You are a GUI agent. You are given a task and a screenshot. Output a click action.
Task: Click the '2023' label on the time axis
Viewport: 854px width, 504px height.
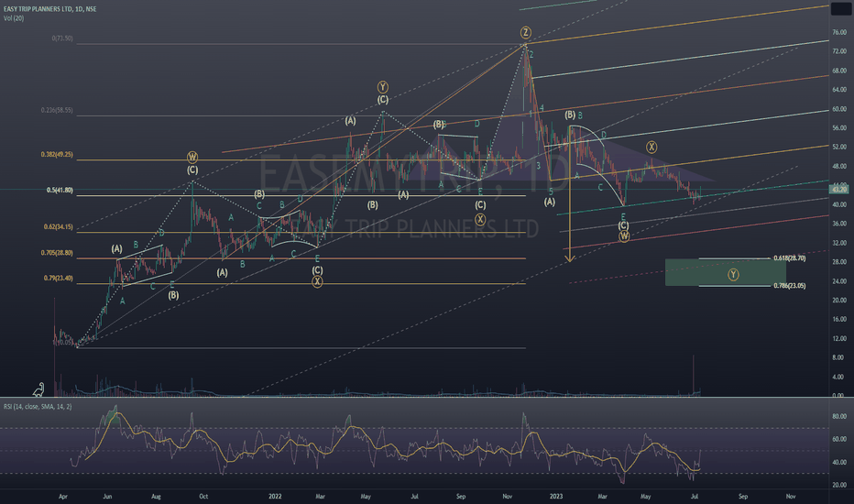tap(556, 497)
